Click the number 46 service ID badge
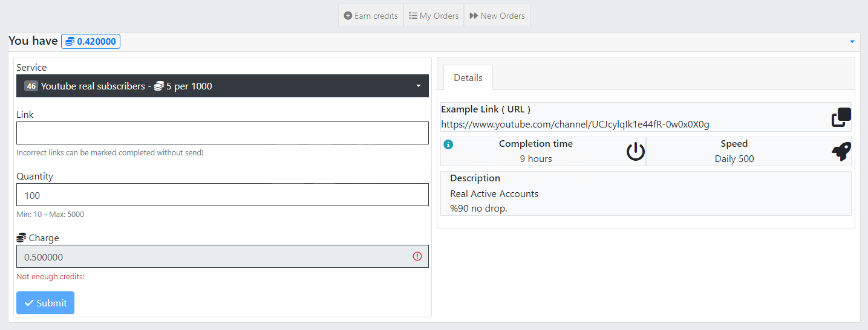The width and height of the screenshot is (868, 330). click(31, 86)
